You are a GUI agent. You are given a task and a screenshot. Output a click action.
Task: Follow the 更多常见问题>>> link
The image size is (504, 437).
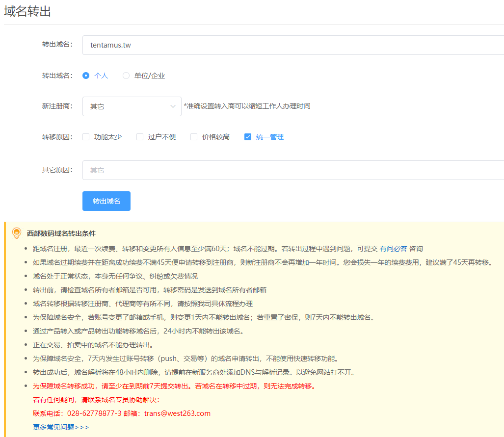coord(61,427)
